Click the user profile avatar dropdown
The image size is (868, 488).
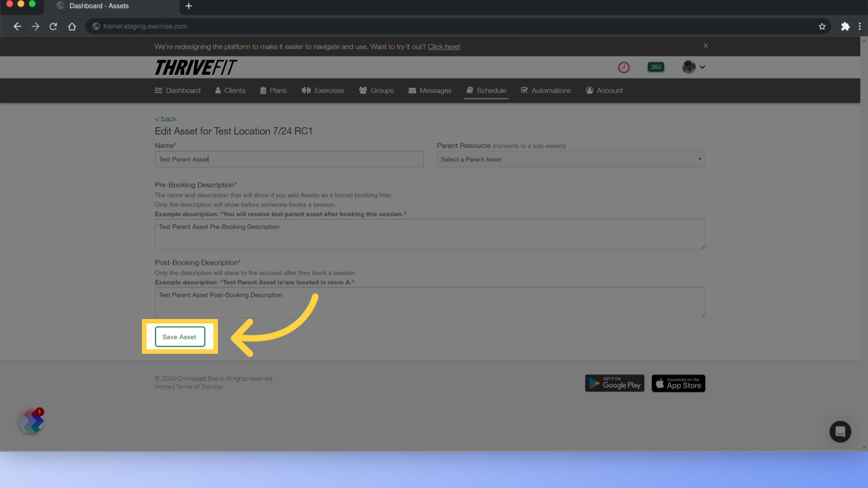pos(693,67)
